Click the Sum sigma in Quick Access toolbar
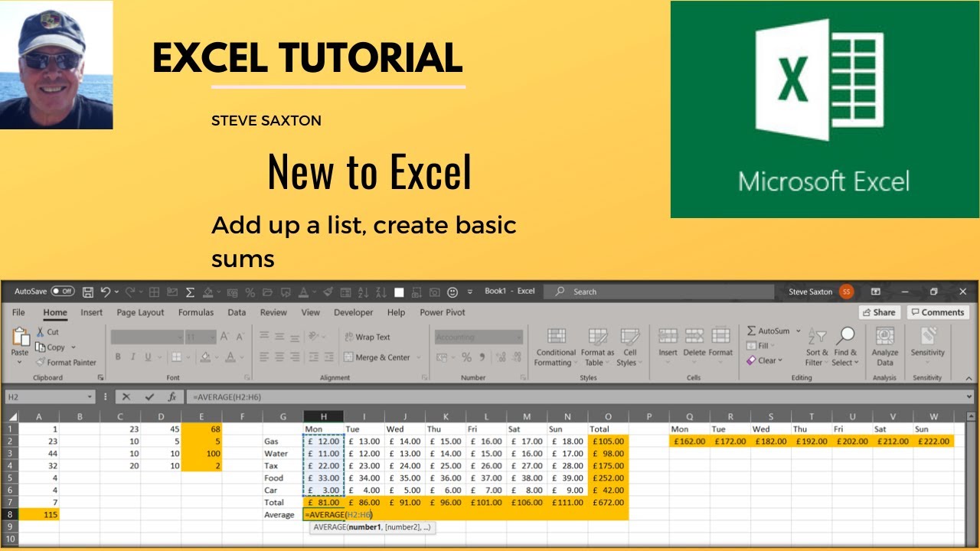Screen dimensions: 980x551 (x=190, y=292)
